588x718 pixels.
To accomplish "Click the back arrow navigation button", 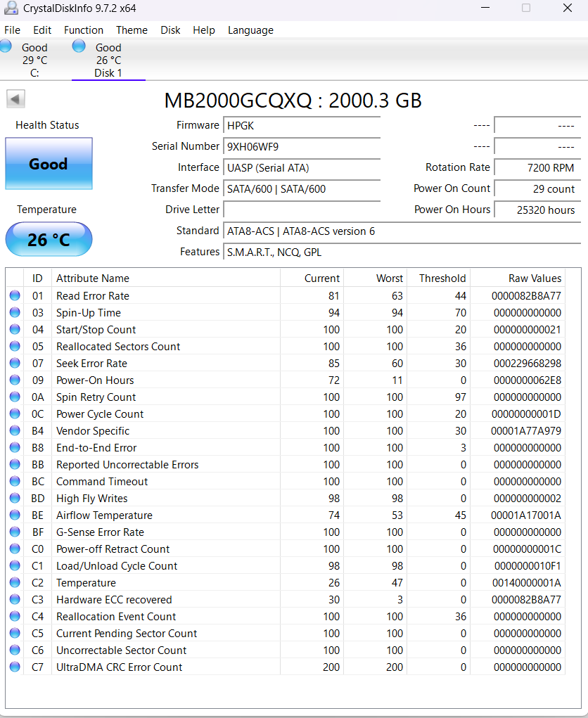I will [x=15, y=98].
